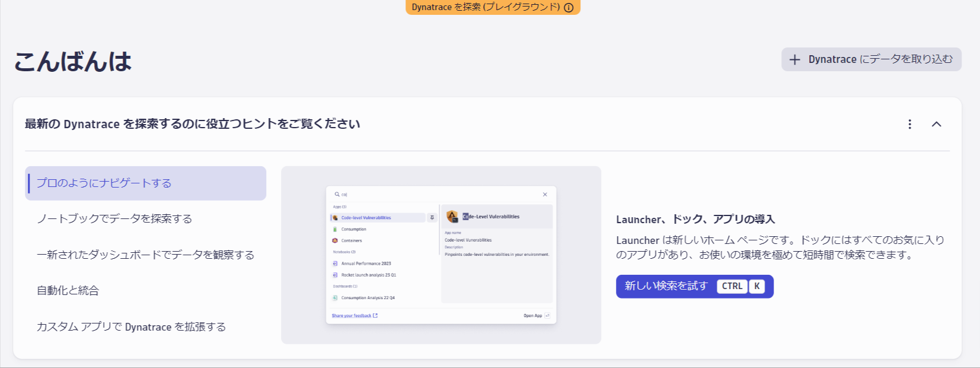Click the こんばんは greeting heading
The width and height of the screenshot is (980, 368).
[73, 61]
